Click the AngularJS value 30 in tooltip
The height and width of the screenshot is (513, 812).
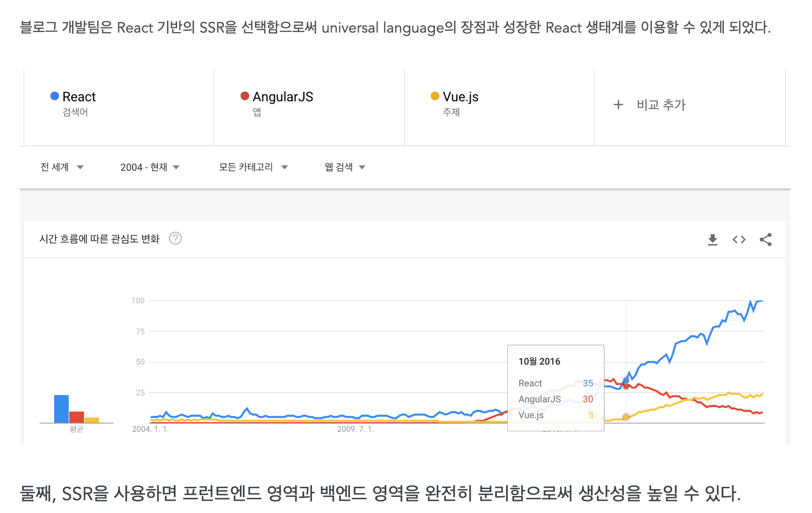point(588,399)
